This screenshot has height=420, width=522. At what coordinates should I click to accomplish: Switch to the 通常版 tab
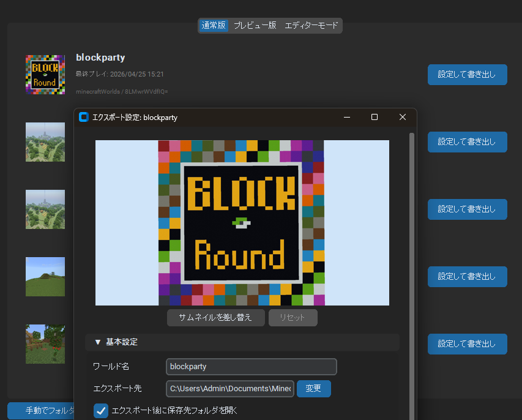pos(213,26)
